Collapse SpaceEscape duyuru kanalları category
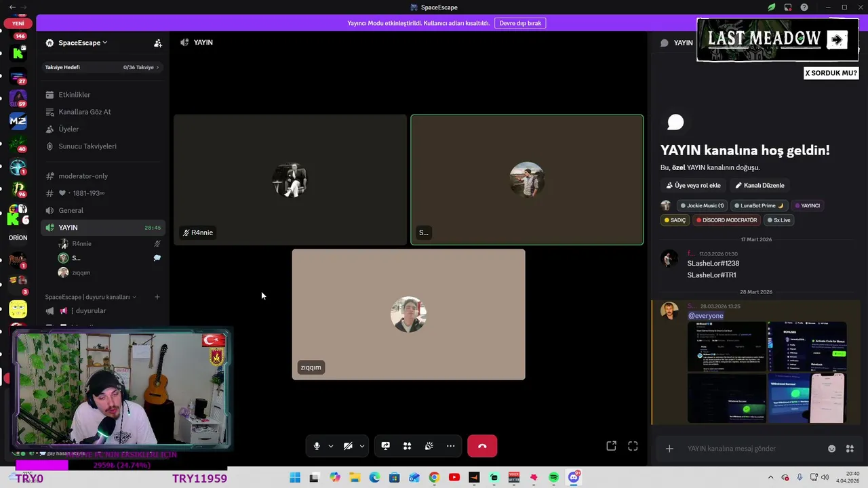The image size is (868, 488). (x=90, y=297)
